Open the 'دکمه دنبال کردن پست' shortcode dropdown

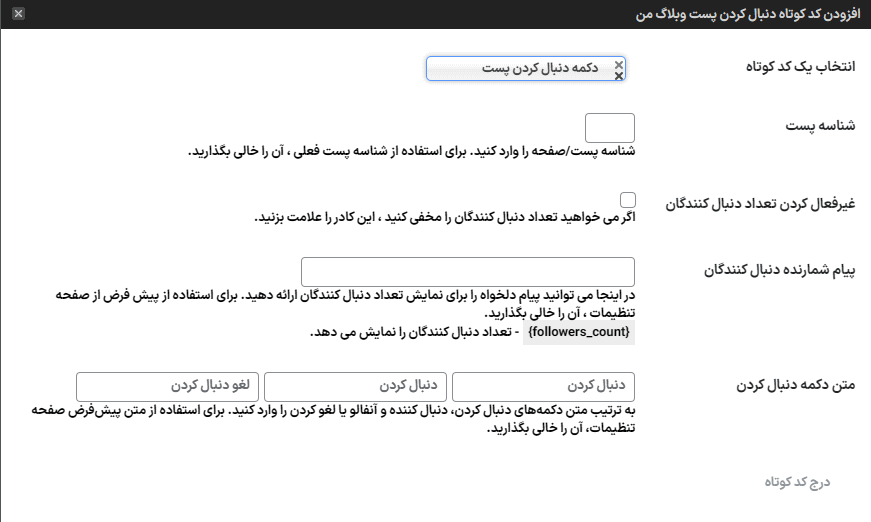(520, 68)
